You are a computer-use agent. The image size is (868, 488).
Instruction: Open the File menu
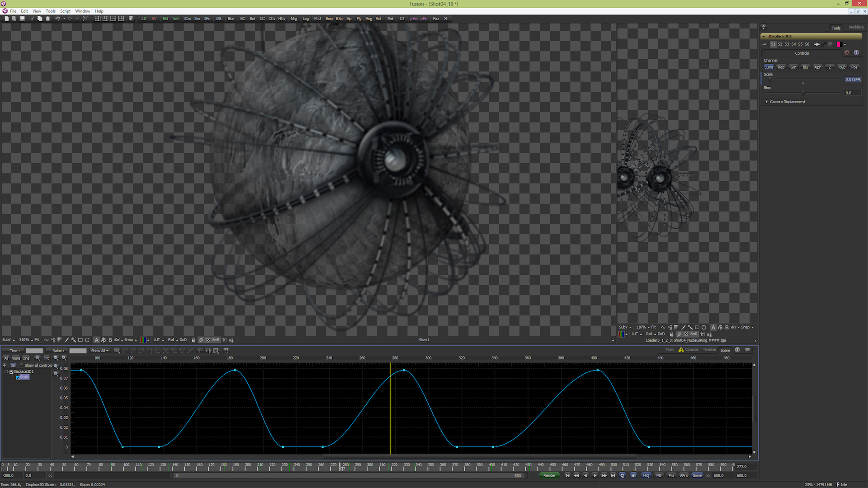pyautogui.click(x=13, y=11)
